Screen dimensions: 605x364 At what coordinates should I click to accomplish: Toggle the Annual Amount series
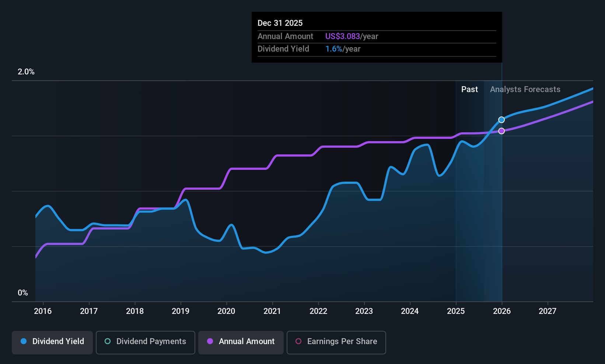(241, 343)
